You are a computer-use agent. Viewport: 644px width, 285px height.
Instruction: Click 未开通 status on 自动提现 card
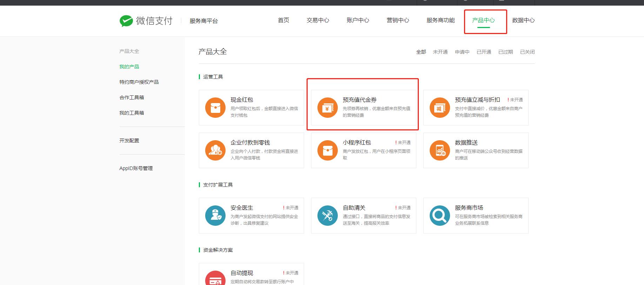tap(291, 273)
